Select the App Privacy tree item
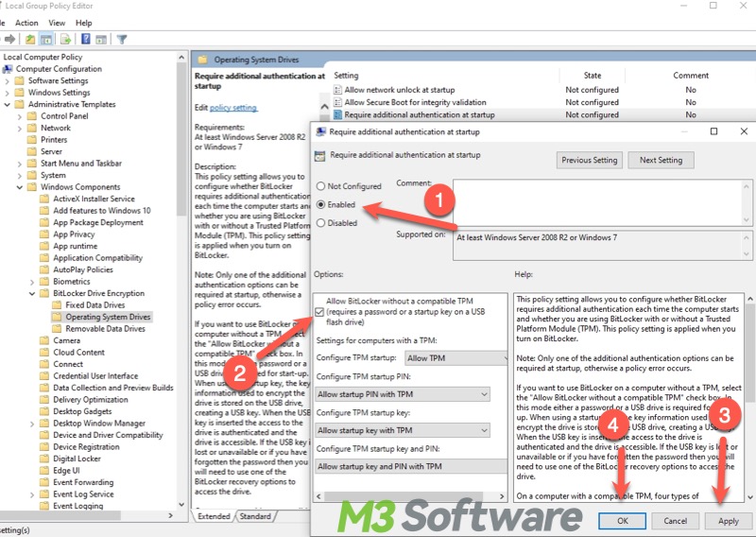Screen dimensions: 756x537 pos(74,234)
